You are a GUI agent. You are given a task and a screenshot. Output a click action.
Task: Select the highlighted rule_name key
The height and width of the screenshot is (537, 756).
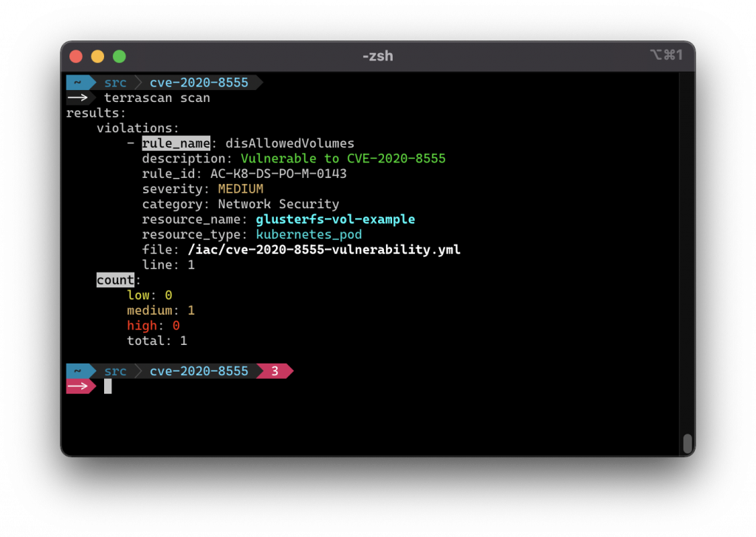pos(176,143)
